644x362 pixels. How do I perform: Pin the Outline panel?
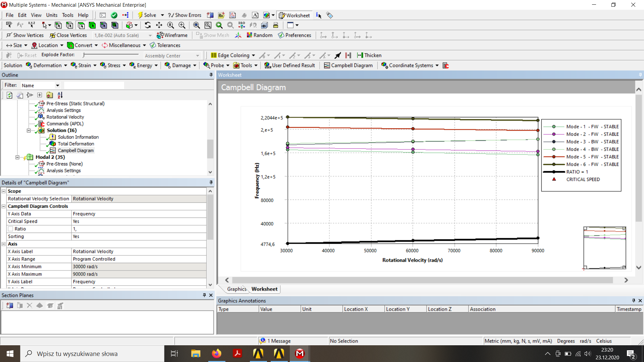coord(211,75)
